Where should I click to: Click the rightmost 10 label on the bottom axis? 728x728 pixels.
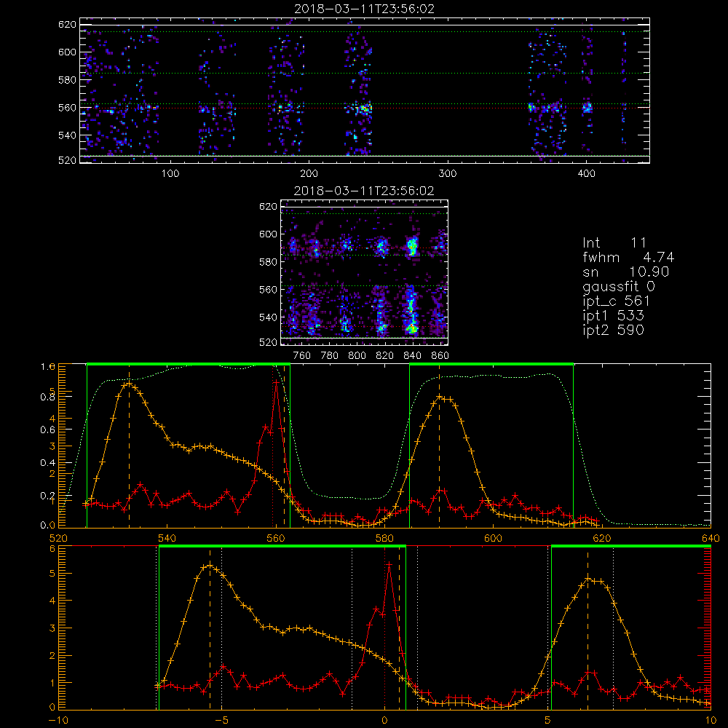coord(711,721)
